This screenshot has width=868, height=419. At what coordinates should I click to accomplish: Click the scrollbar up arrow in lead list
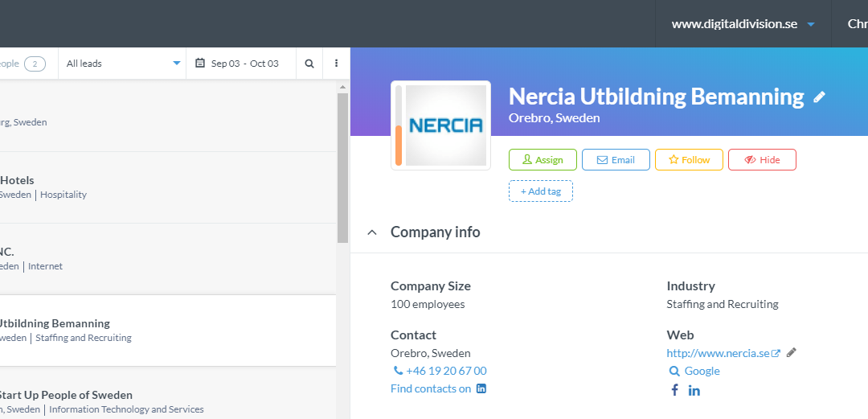342,87
